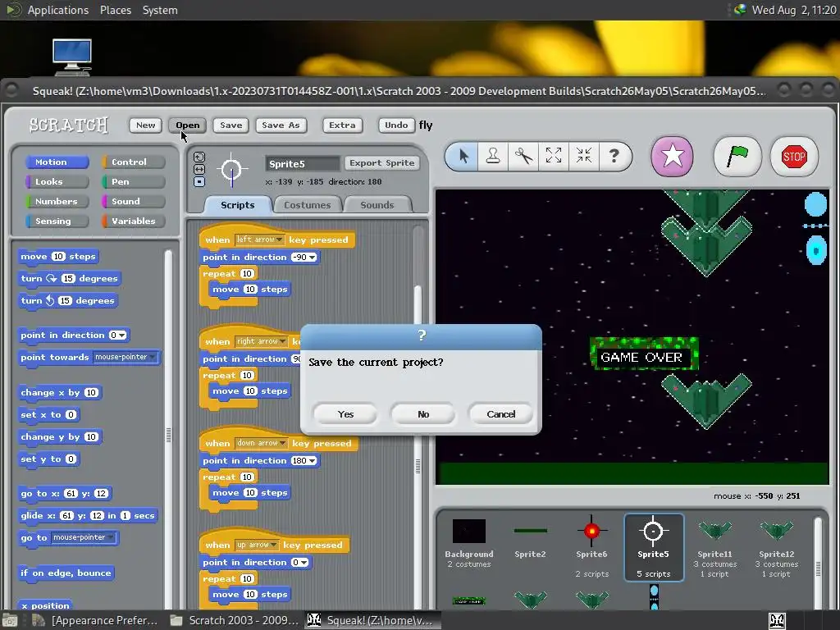The height and width of the screenshot is (630, 840).
Task: Select Sprite5 in the sprite list
Action: click(x=654, y=546)
